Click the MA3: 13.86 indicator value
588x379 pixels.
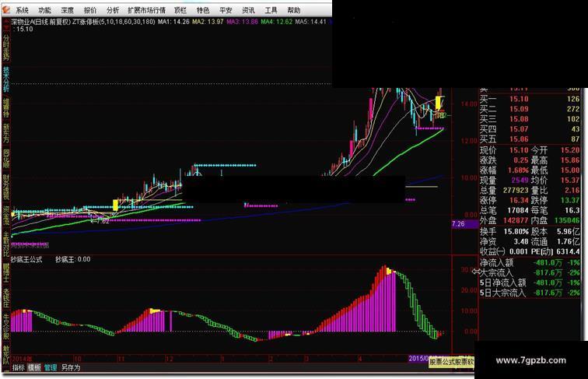point(242,22)
